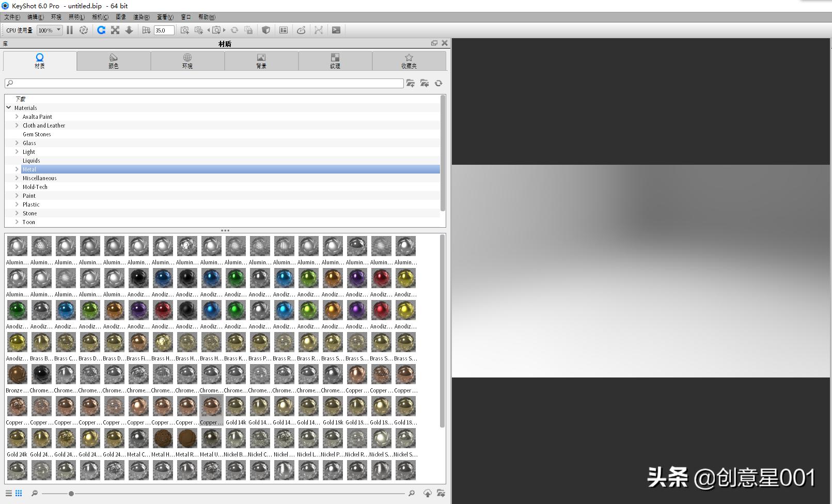Go to the previous camera
Image resolution: width=832 pixels, height=504 pixels.
[209, 30]
